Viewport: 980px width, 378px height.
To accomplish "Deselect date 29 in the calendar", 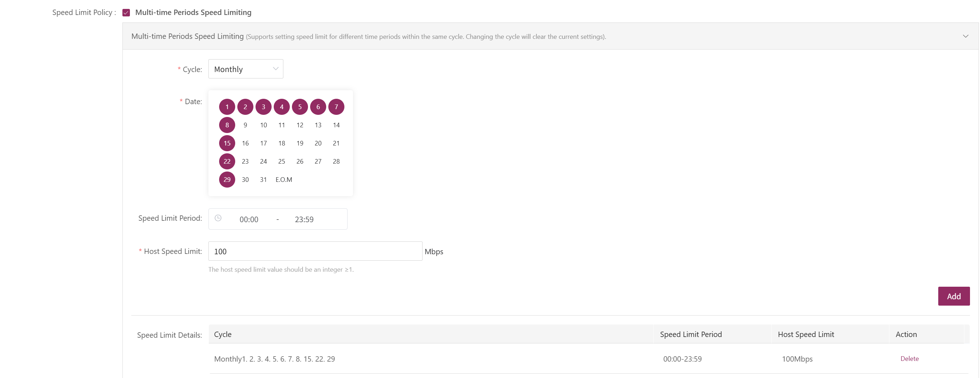I will [x=227, y=180].
